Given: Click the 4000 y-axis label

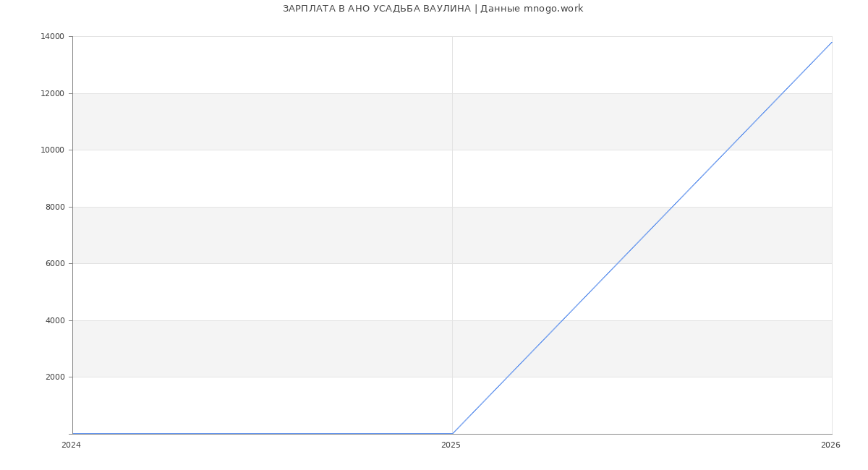Looking at the screenshot, I should point(56,320).
